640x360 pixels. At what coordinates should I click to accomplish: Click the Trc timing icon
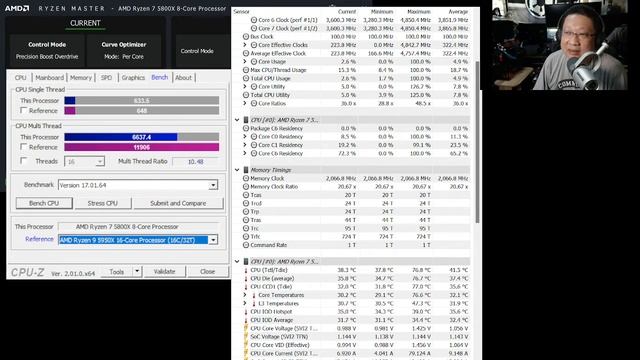246,228
